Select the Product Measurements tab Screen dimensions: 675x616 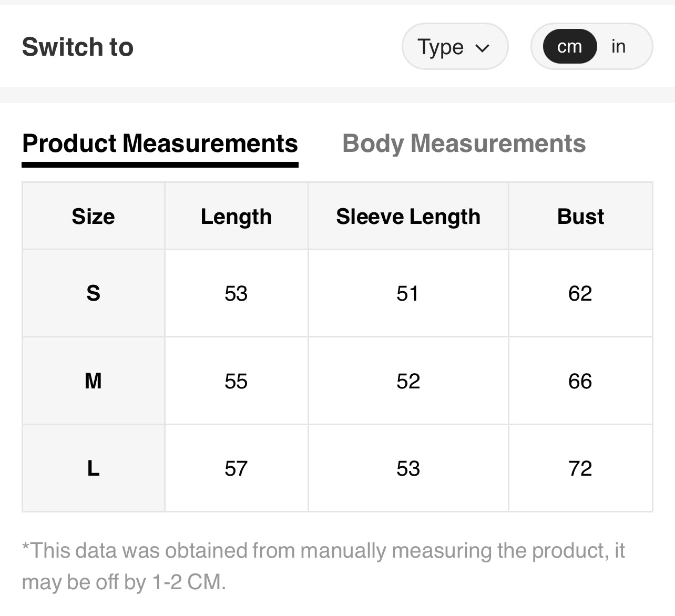tap(160, 143)
